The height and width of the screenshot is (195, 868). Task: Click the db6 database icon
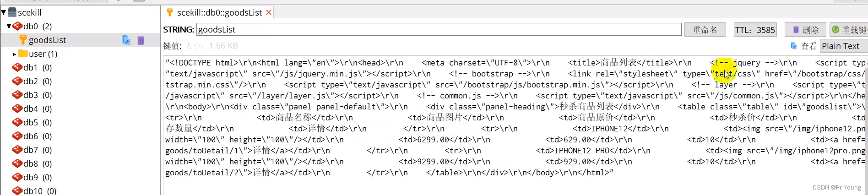(17, 136)
